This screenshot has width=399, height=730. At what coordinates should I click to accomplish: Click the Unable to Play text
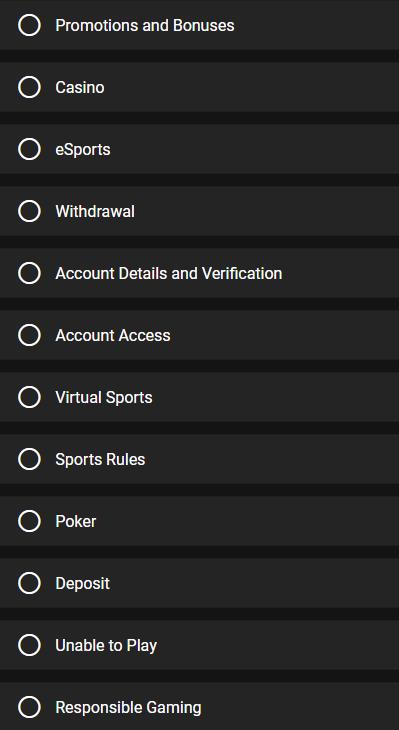106,646
